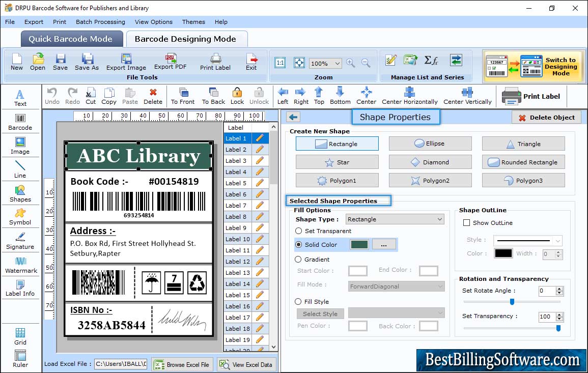Viewport: 588px width, 373px height.
Task: Export label as Image
Action: tap(126, 62)
